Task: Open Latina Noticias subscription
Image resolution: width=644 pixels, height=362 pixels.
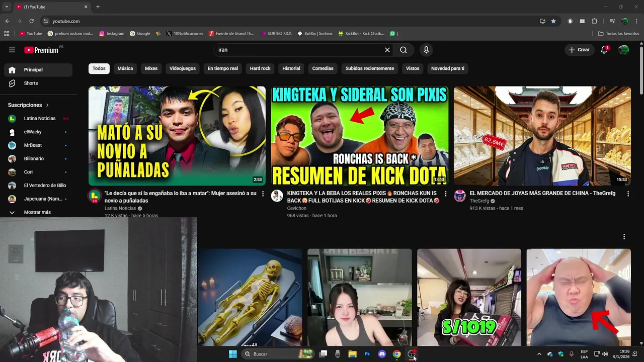Action: click(38, 119)
